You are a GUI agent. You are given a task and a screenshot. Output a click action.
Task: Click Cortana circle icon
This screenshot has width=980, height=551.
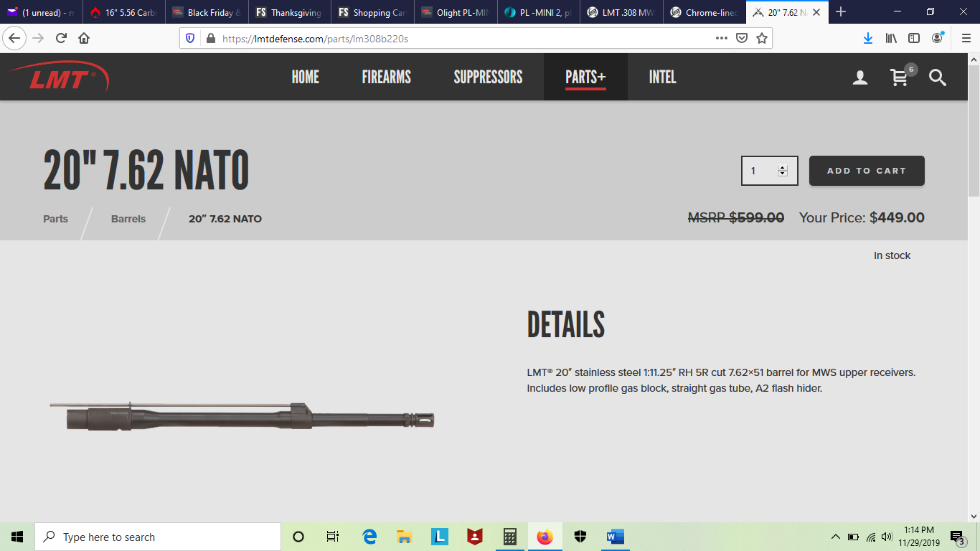coord(299,537)
